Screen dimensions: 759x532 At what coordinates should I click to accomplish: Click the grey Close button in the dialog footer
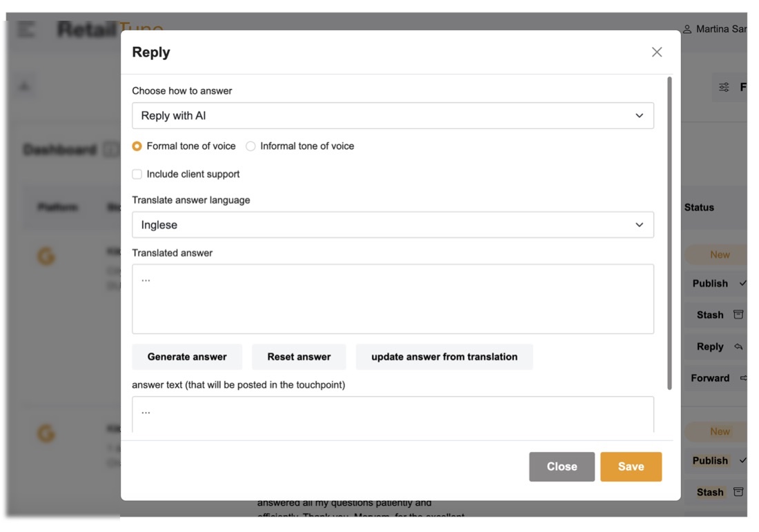pyautogui.click(x=562, y=466)
